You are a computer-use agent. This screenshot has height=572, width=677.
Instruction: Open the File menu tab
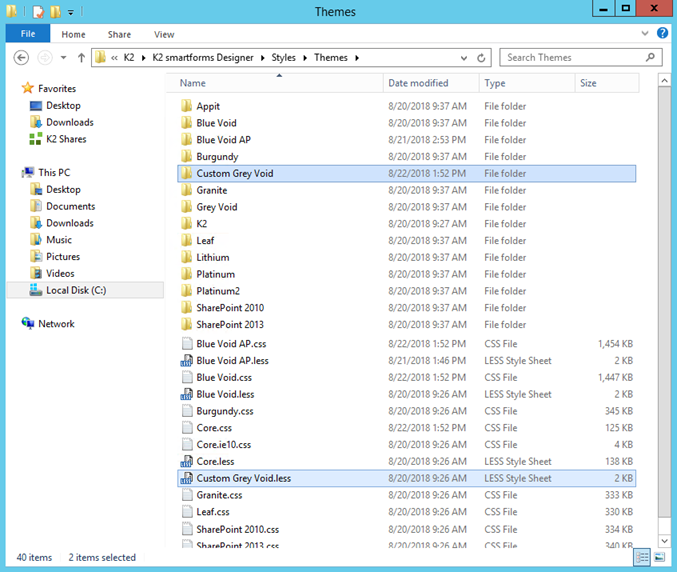(x=27, y=34)
